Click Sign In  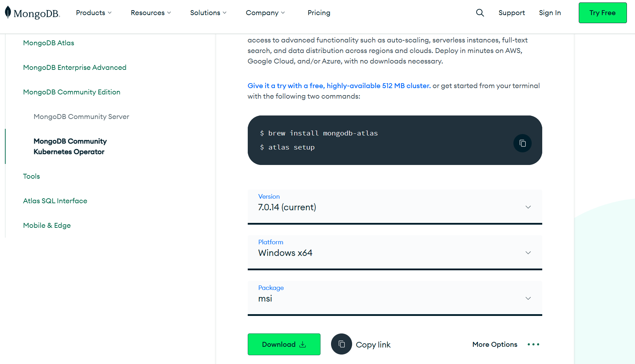pos(550,13)
